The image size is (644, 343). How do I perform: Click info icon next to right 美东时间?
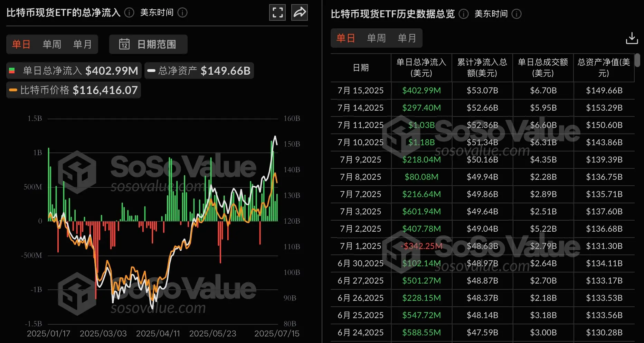click(517, 14)
